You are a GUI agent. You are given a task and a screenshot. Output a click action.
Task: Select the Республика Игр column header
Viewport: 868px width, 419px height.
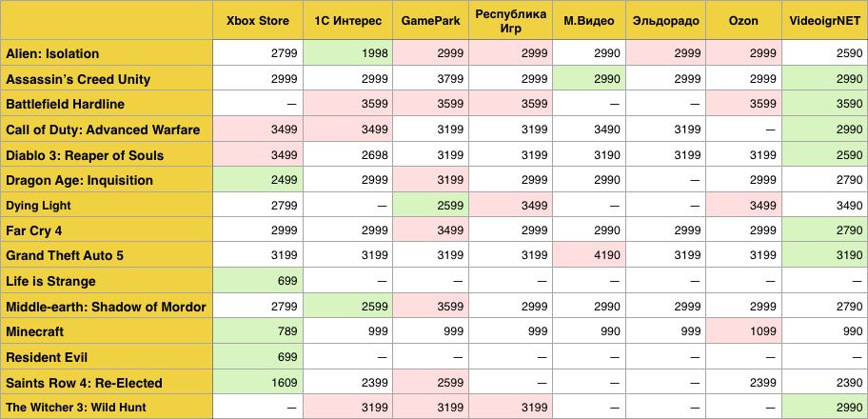click(x=511, y=21)
